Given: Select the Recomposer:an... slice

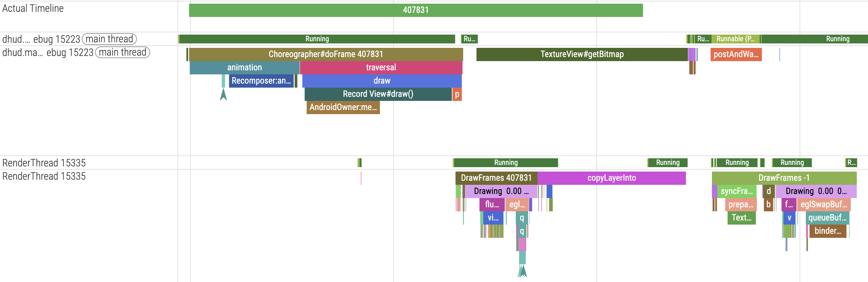Looking at the screenshot, I should tap(261, 81).
